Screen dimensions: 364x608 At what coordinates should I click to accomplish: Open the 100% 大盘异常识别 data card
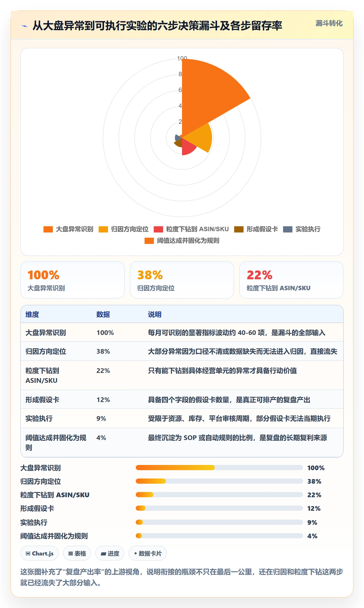click(73, 280)
